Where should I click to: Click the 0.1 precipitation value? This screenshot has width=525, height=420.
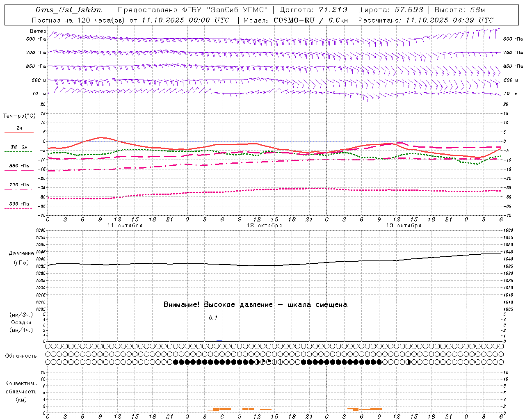[x=213, y=318]
